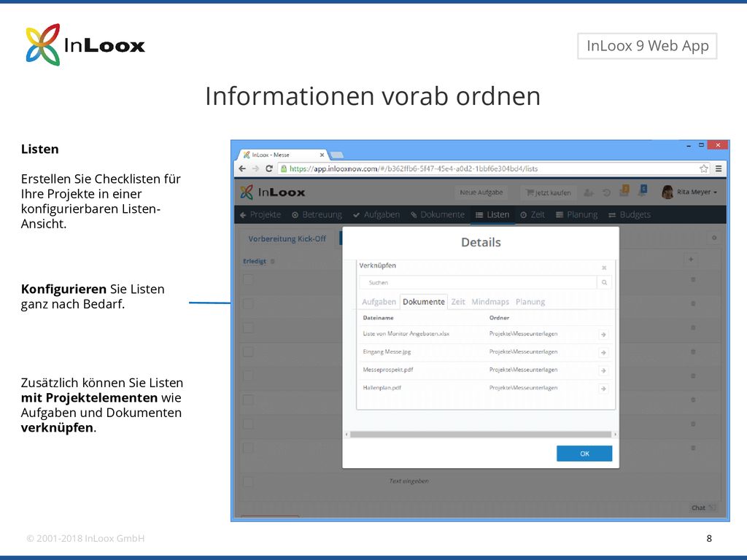This screenshot has height=560, width=747.
Task: Link 'Messeprospekt.pdf' via its arrow
Action: pyautogui.click(x=603, y=371)
